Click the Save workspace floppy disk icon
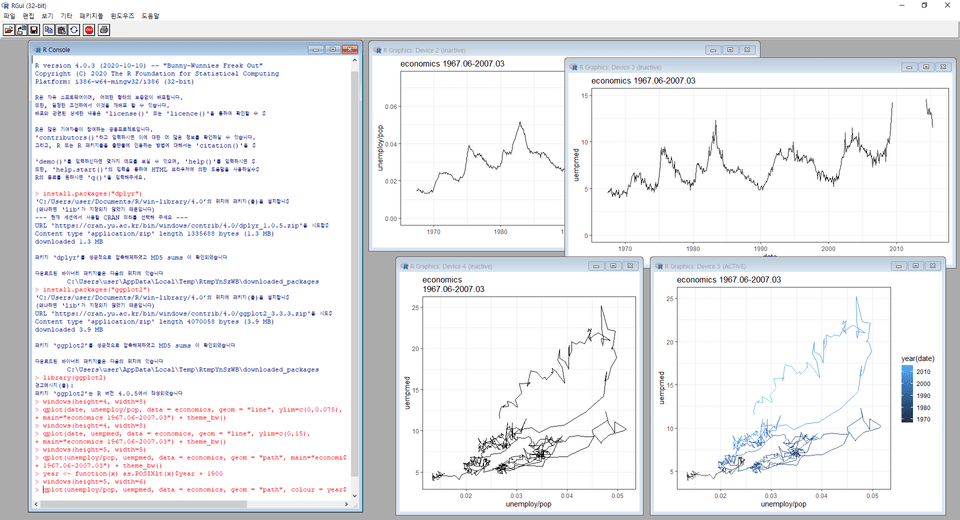Viewport: 960px width, 520px height. click(x=35, y=30)
